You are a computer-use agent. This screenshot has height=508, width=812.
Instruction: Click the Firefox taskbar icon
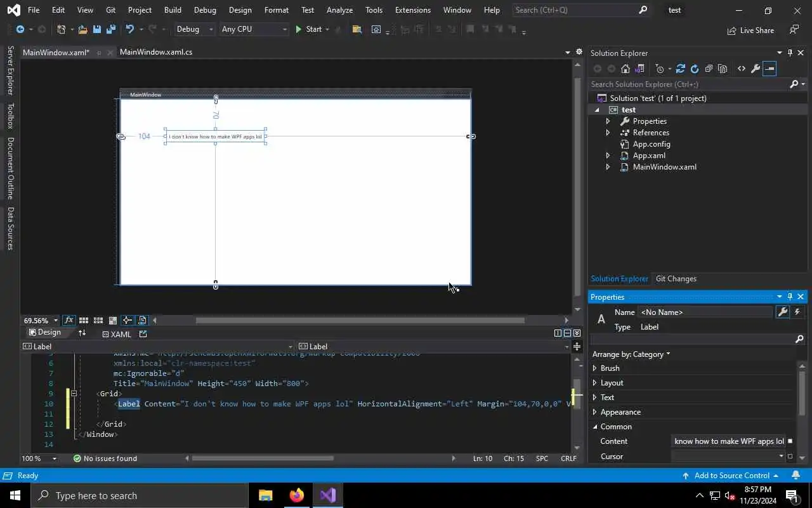[x=296, y=495]
